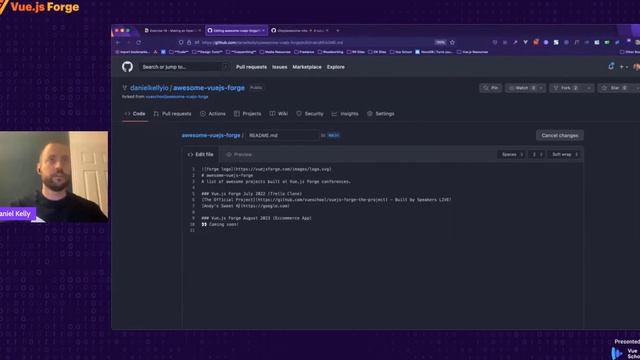Screen dimensions: 640x360
Task: Open the Watch options dropdown arrow
Action: point(541,88)
